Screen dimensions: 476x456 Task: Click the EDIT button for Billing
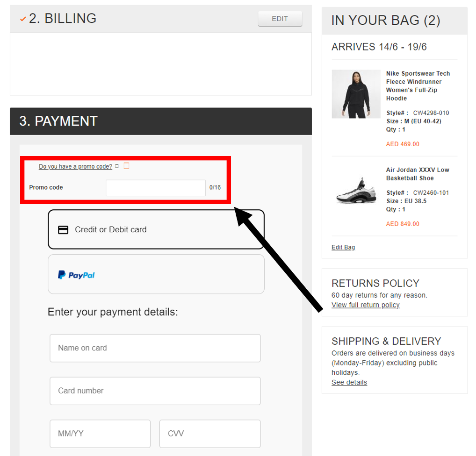[280, 18]
